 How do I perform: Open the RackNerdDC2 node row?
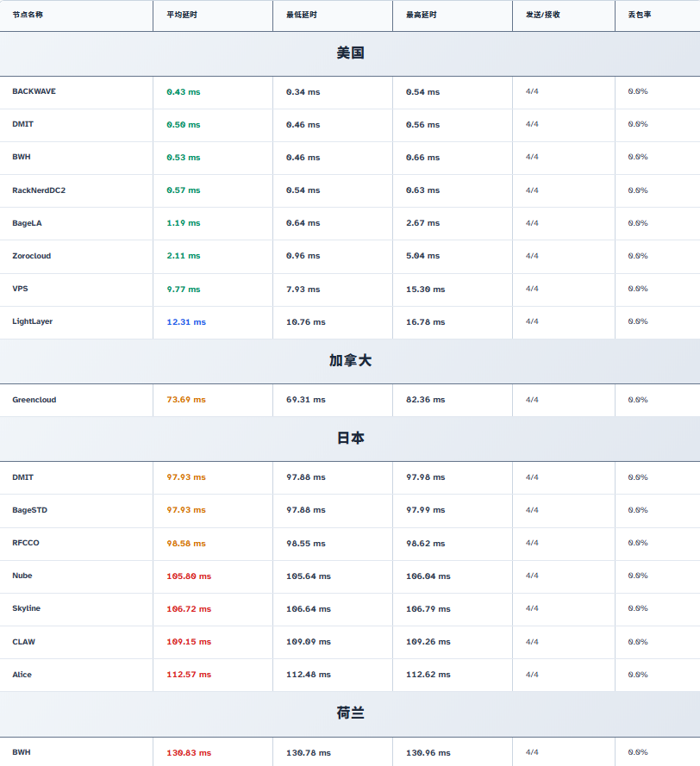(39, 190)
